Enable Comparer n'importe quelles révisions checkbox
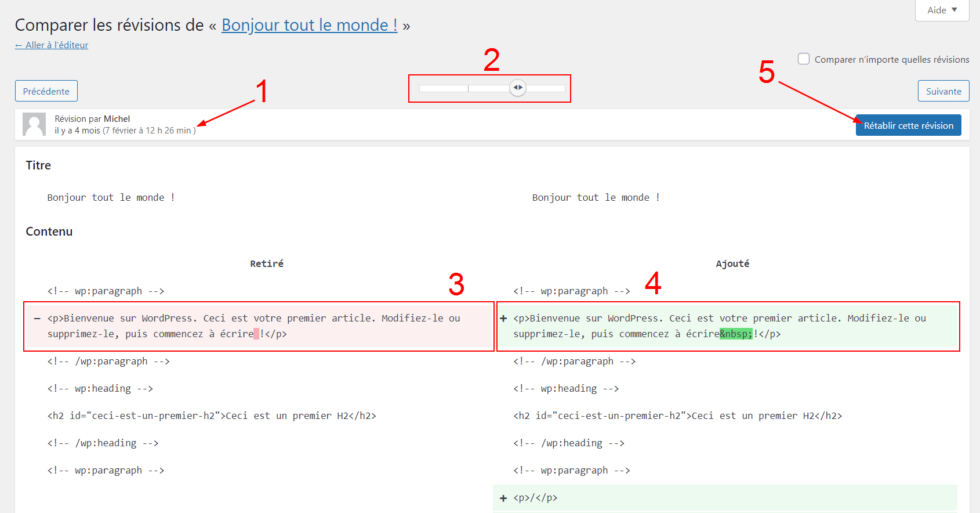Screen dimensions: 980x513 coord(804,59)
